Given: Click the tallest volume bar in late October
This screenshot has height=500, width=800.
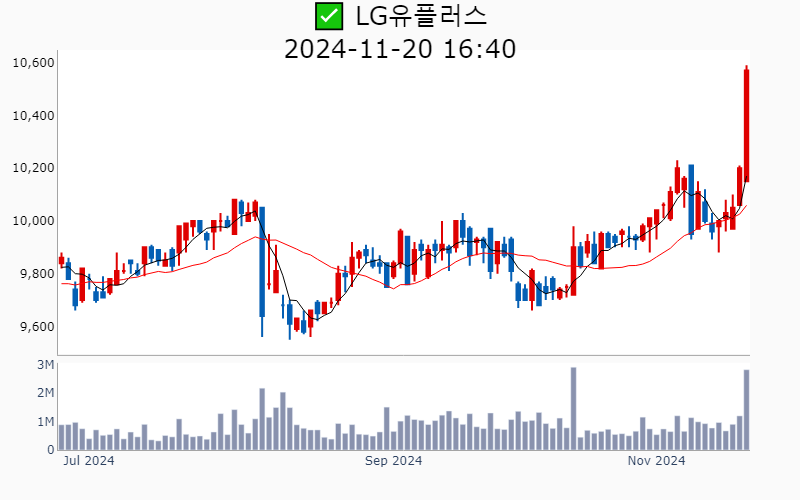Looking at the screenshot, I should click(x=573, y=409).
